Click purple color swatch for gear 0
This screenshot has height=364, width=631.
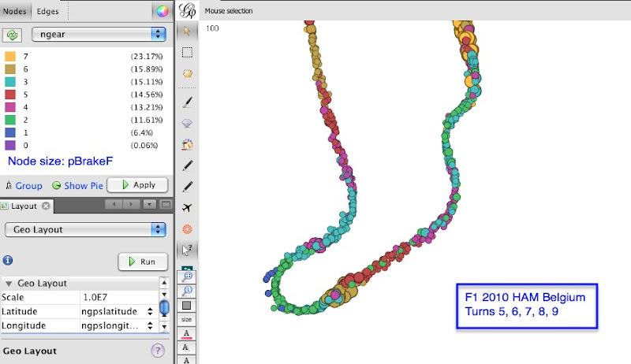pyautogui.click(x=10, y=146)
